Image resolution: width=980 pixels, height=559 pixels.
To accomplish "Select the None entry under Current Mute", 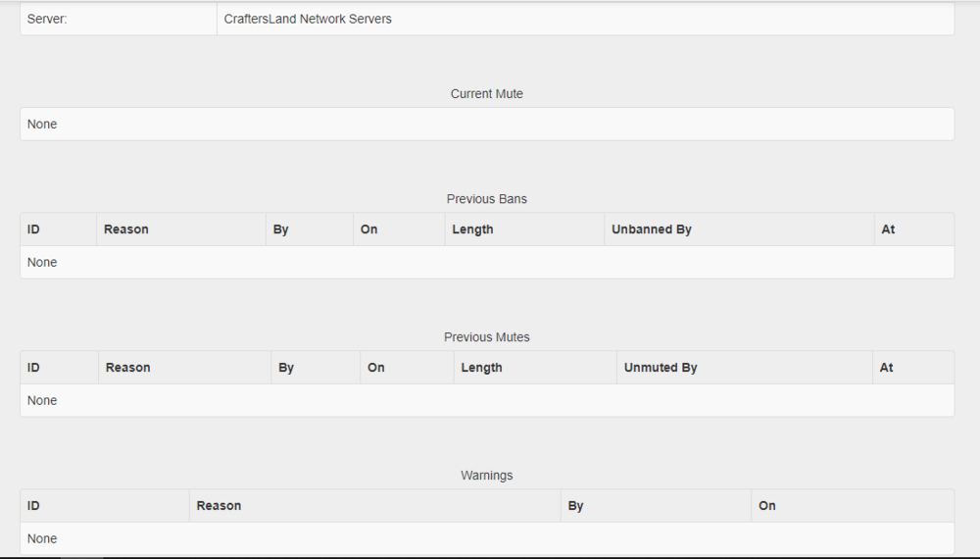I will click(42, 125).
